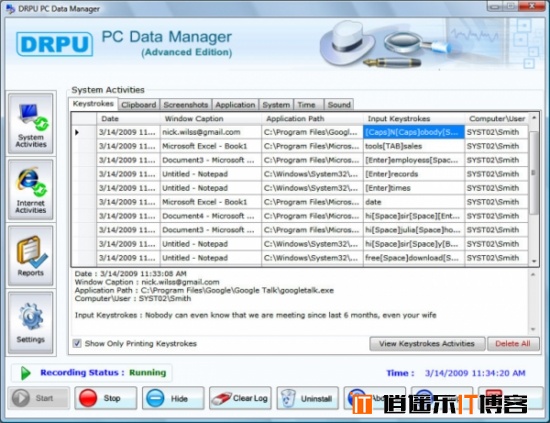Click the DRPU PC Data Manager title bar icon
This screenshot has width=550, height=423.
[10, 8]
